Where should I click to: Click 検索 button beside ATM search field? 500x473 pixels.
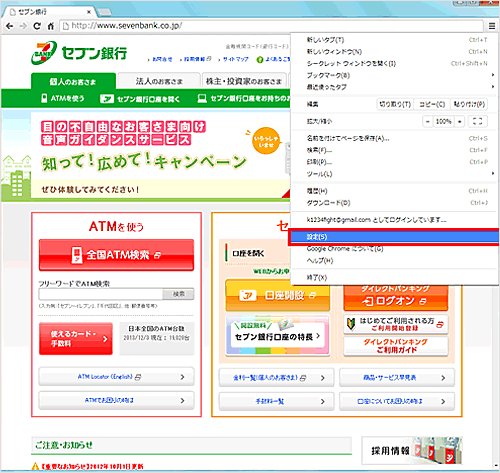coord(178,294)
